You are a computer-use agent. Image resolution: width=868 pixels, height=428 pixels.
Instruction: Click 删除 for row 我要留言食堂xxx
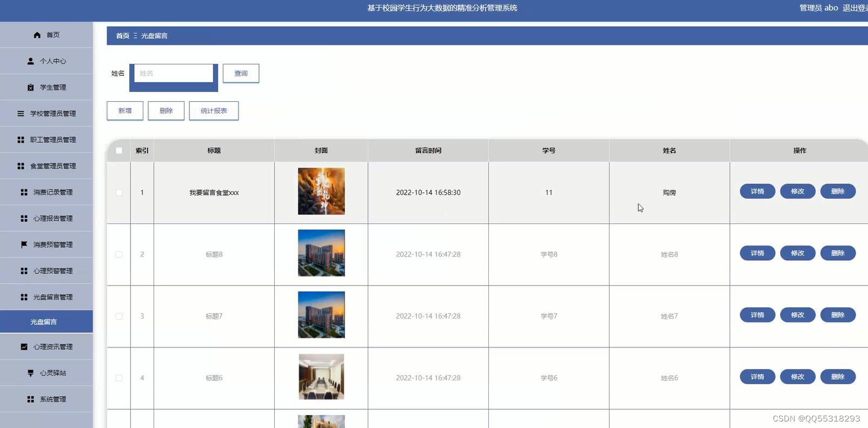click(838, 192)
